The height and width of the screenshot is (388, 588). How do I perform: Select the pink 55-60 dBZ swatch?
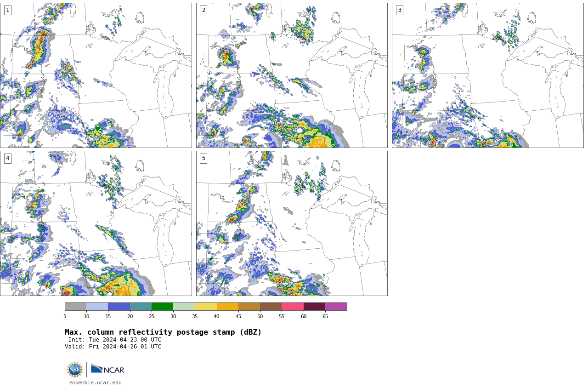(293, 307)
